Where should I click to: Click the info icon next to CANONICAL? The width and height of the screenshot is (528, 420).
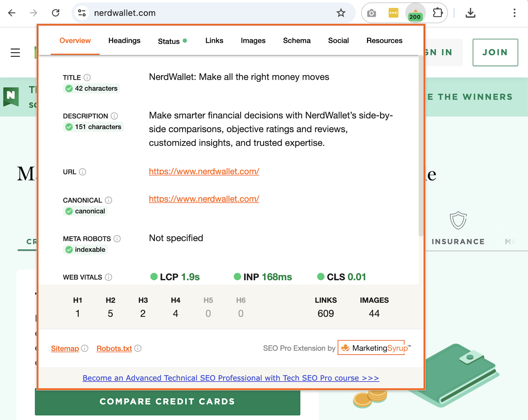[109, 200]
